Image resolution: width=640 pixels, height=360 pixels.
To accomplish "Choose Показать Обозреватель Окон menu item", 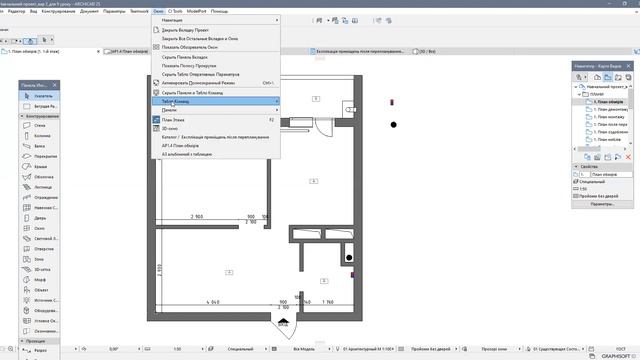I will click(x=216, y=47).
